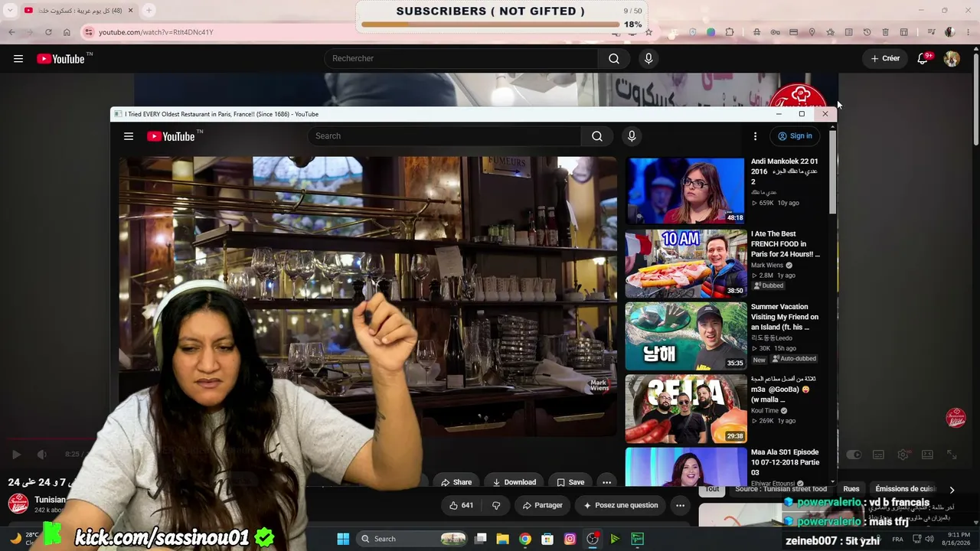The width and height of the screenshot is (980, 551).
Task: Open Instagram from the taskbar
Action: tap(570, 539)
